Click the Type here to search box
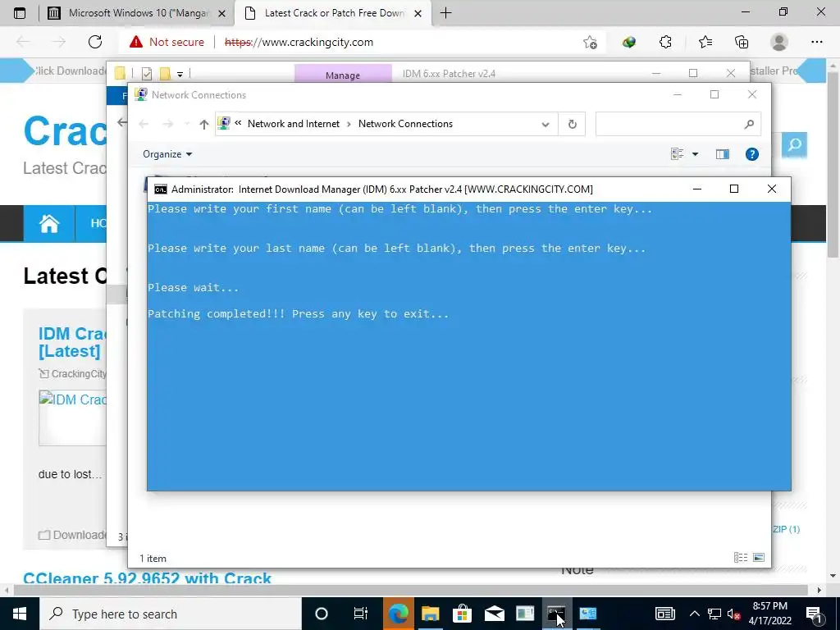This screenshot has height=630, width=840. [x=171, y=614]
